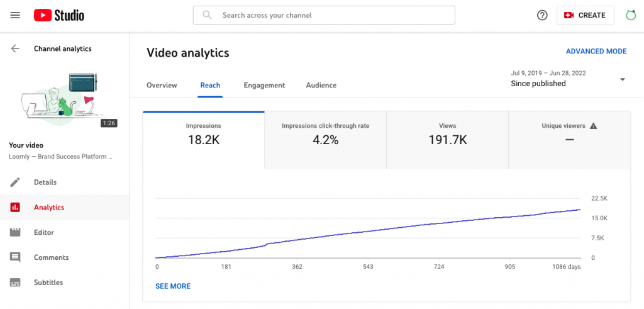Open Subtitles in the sidebar
Screen dimensions: 644x309
click(x=65, y=283)
